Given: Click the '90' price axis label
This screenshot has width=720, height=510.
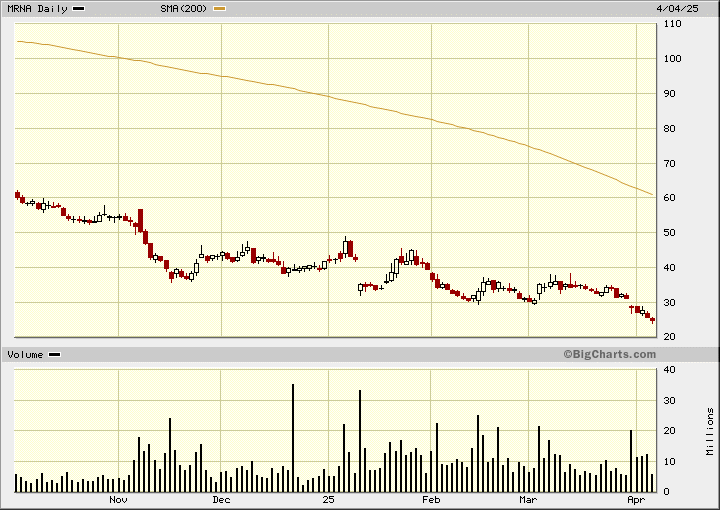Looking at the screenshot, I should click(670, 94).
